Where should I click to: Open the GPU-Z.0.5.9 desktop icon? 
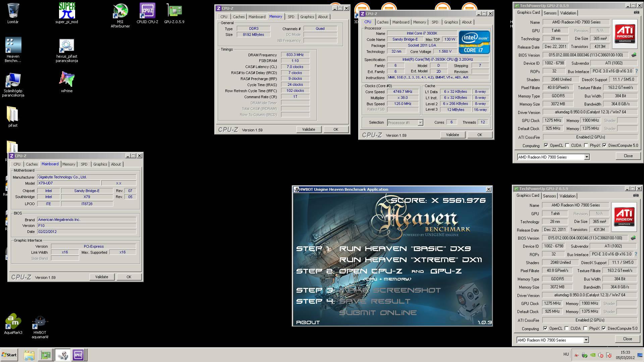[174, 13]
